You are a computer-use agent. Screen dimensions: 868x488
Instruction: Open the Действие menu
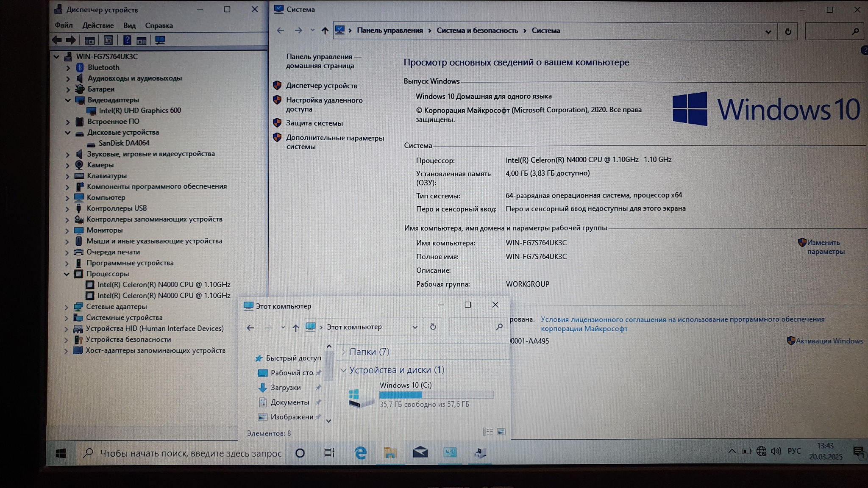point(98,25)
